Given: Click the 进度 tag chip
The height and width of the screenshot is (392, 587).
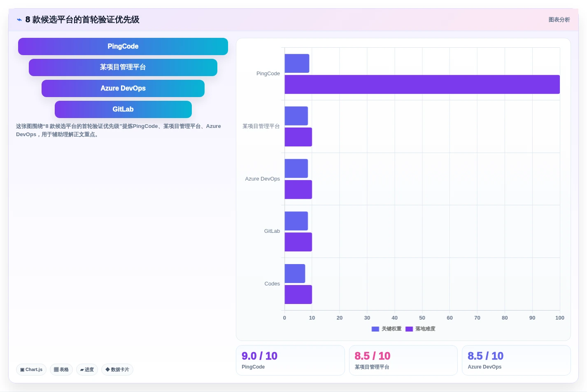Looking at the screenshot, I should (x=87, y=369).
